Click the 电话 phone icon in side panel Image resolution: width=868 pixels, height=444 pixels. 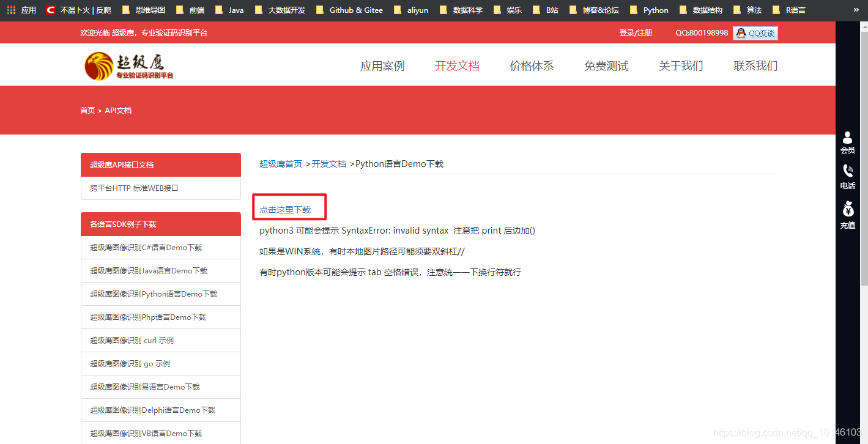848,177
